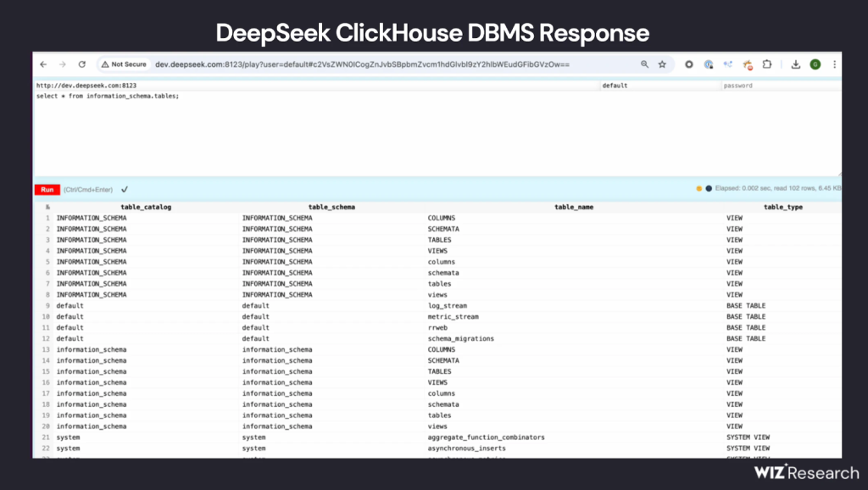Open the browser three-dot menu
Screen dimensions: 868x490
click(835, 64)
